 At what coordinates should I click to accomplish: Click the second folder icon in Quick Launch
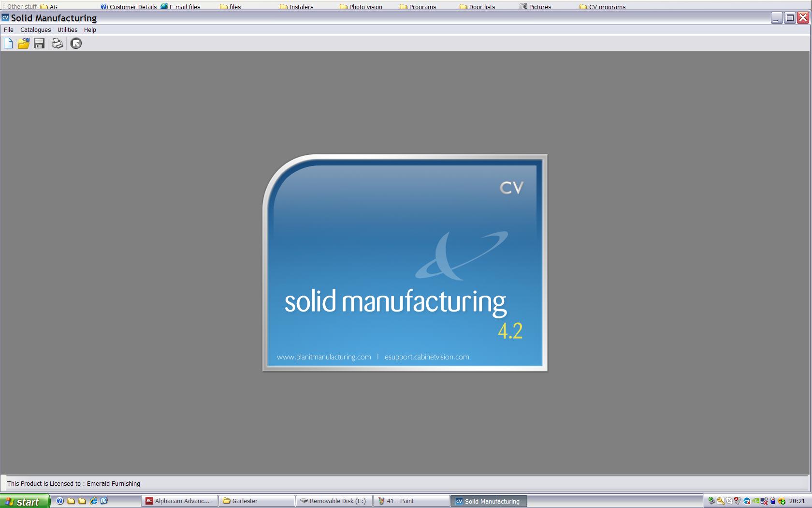pyautogui.click(x=82, y=501)
